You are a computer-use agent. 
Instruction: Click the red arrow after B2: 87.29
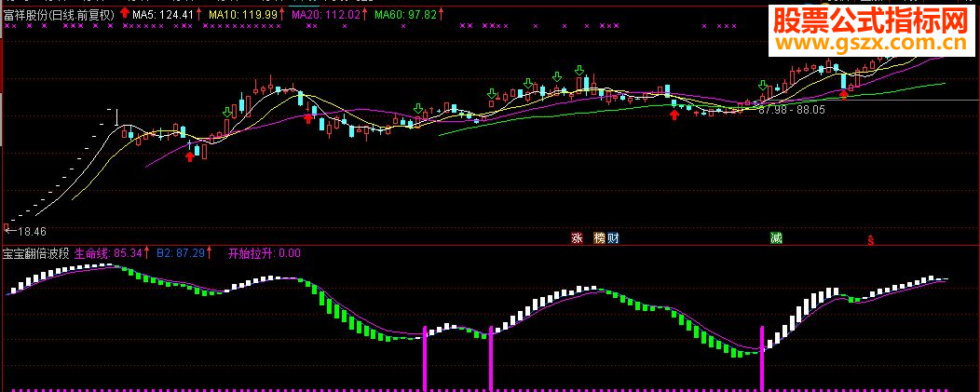[210, 252]
